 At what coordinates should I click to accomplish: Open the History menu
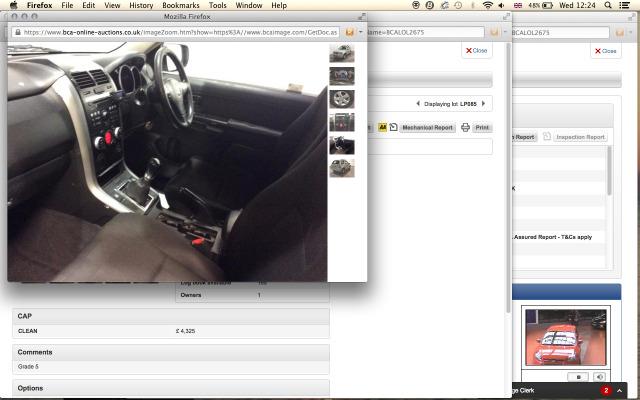141,5
